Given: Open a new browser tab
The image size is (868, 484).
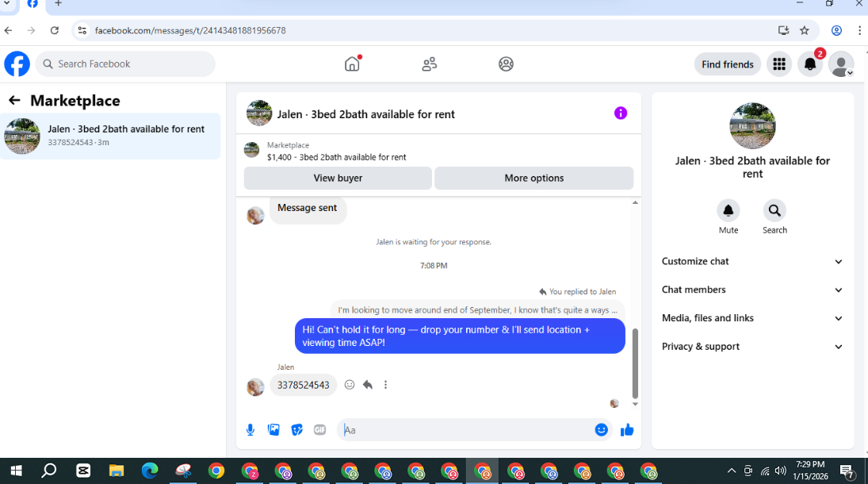Looking at the screenshot, I should click(x=58, y=4).
